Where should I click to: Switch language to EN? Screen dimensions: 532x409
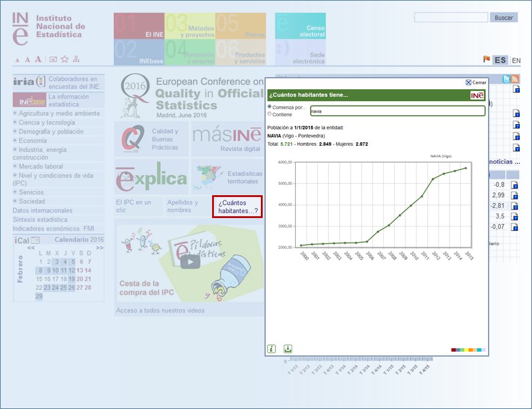[516, 60]
